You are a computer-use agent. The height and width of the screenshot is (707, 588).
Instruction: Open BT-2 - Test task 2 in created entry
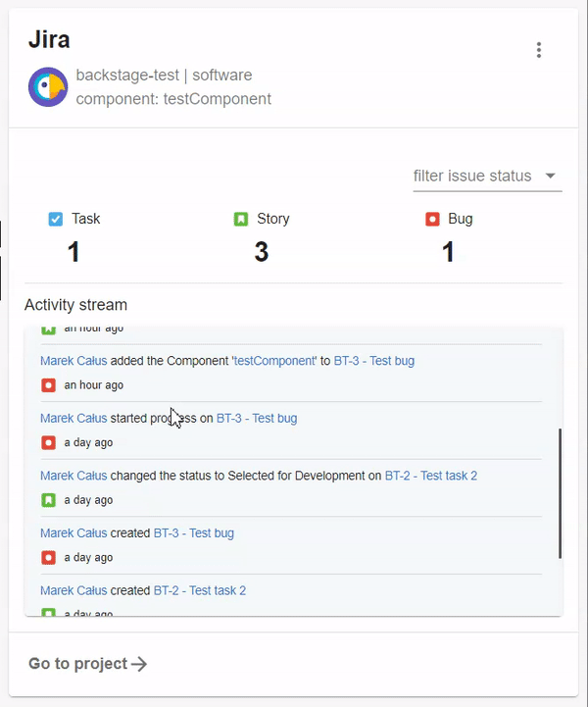(x=200, y=590)
